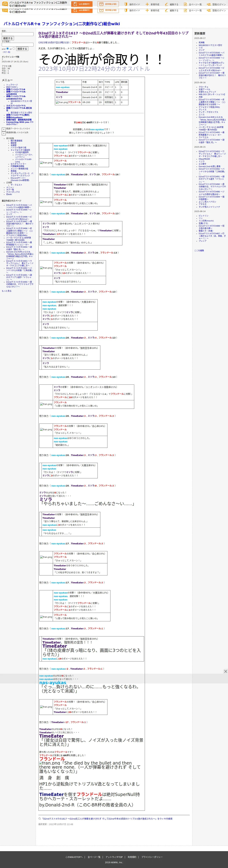Open 直轄Virtualboss menu entry
Viewport: 228px width, 868px height.
pyautogui.click(x=14, y=118)
